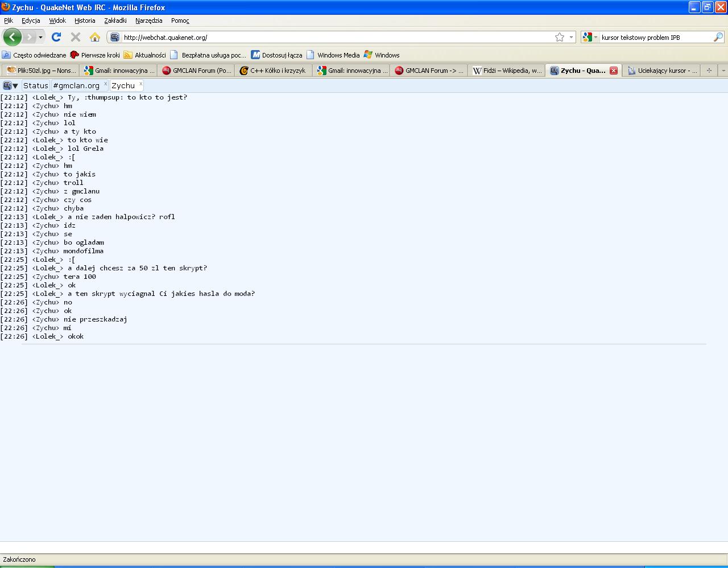Screen dimensions: 728x568
Task: Click the Windows Media bookmark link
Action: [338, 55]
